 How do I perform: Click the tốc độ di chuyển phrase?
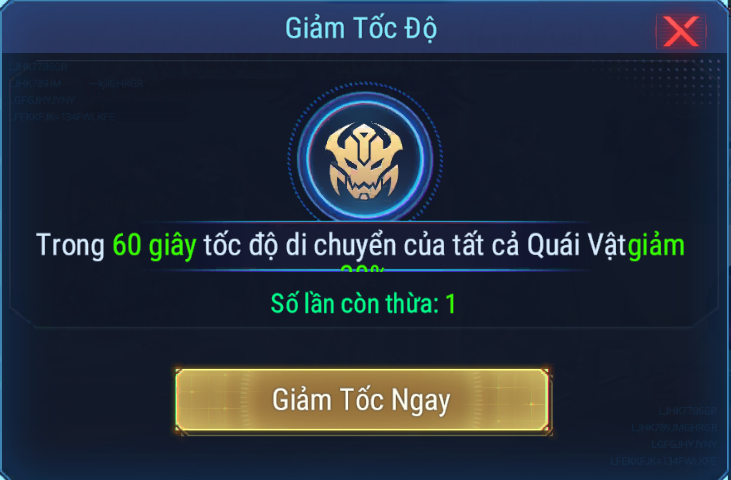coord(300,246)
